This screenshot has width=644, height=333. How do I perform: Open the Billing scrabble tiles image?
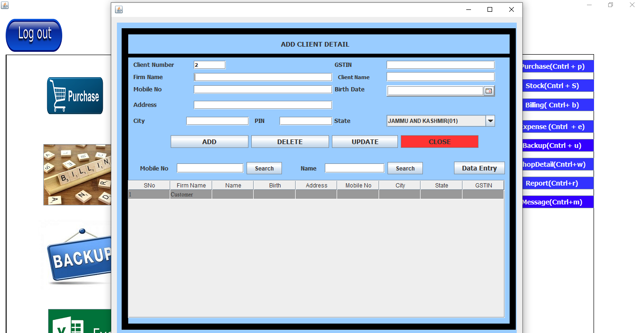click(77, 175)
